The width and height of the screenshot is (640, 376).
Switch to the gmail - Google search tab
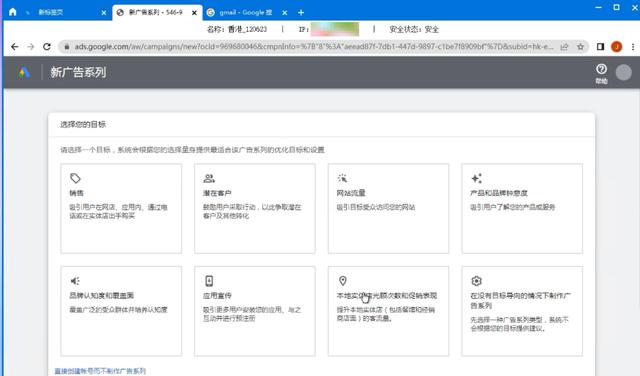tap(241, 13)
